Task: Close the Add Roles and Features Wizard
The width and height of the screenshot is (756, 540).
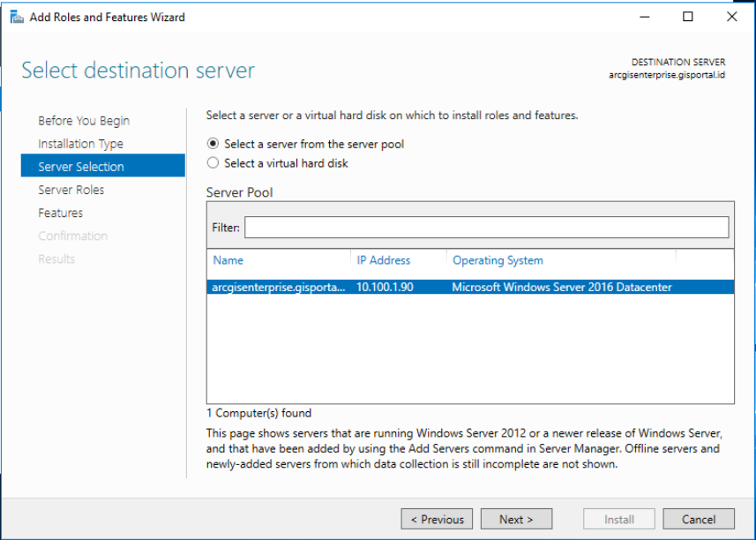Action: click(x=731, y=17)
